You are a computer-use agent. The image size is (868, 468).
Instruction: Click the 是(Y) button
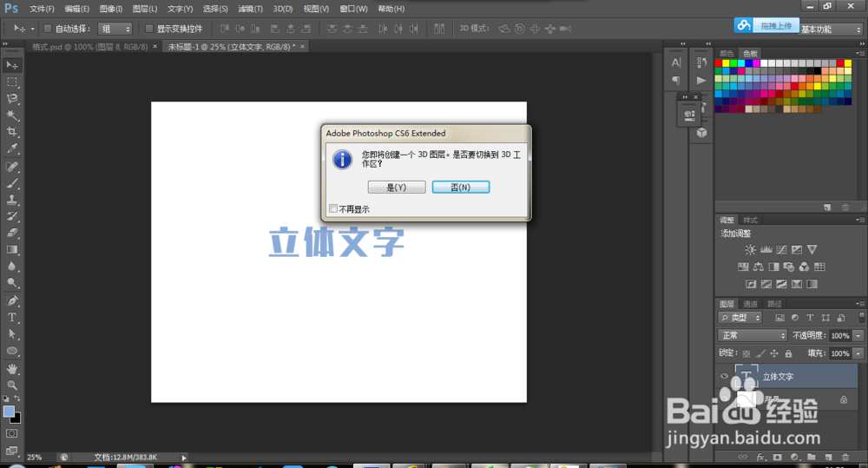point(397,188)
